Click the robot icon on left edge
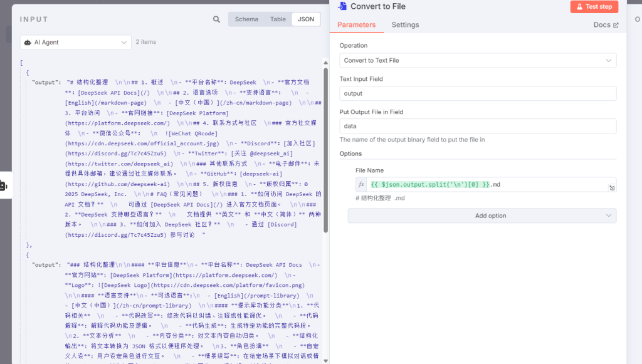This screenshot has width=642, height=364. pyautogui.click(x=3, y=185)
